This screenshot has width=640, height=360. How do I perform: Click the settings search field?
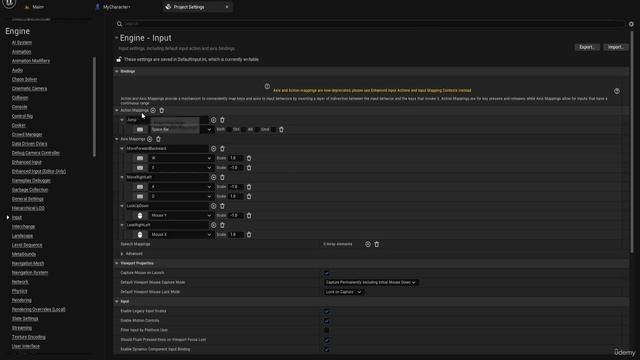coord(370,24)
